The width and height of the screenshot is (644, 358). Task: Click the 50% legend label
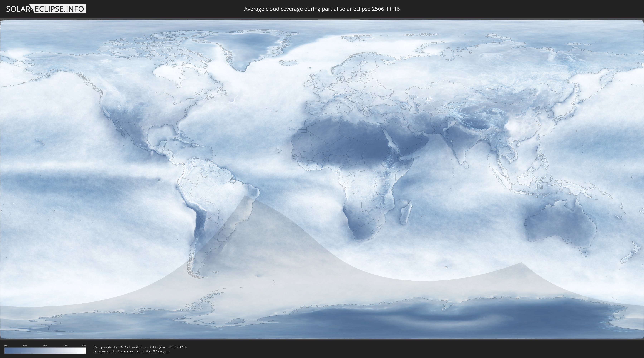pyautogui.click(x=45, y=345)
